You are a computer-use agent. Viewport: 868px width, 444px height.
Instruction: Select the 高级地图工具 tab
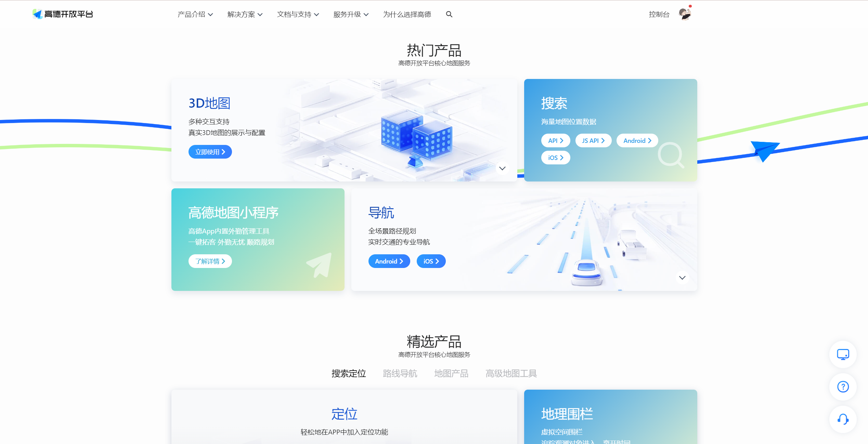(510, 373)
